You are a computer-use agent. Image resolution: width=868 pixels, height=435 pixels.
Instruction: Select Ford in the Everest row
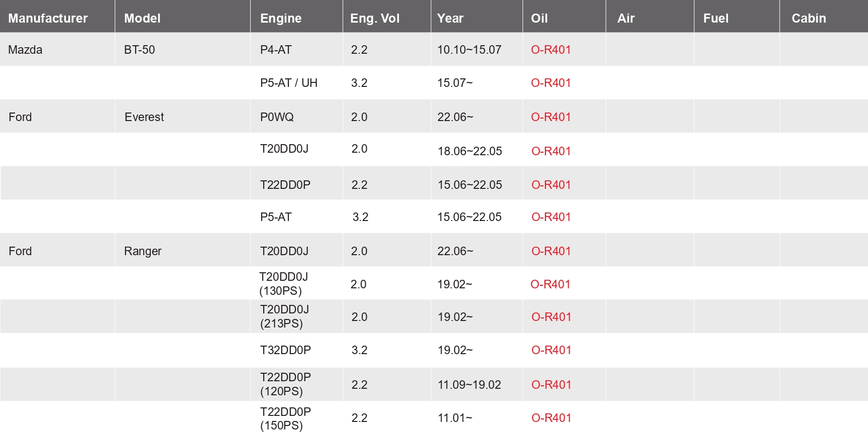point(20,117)
